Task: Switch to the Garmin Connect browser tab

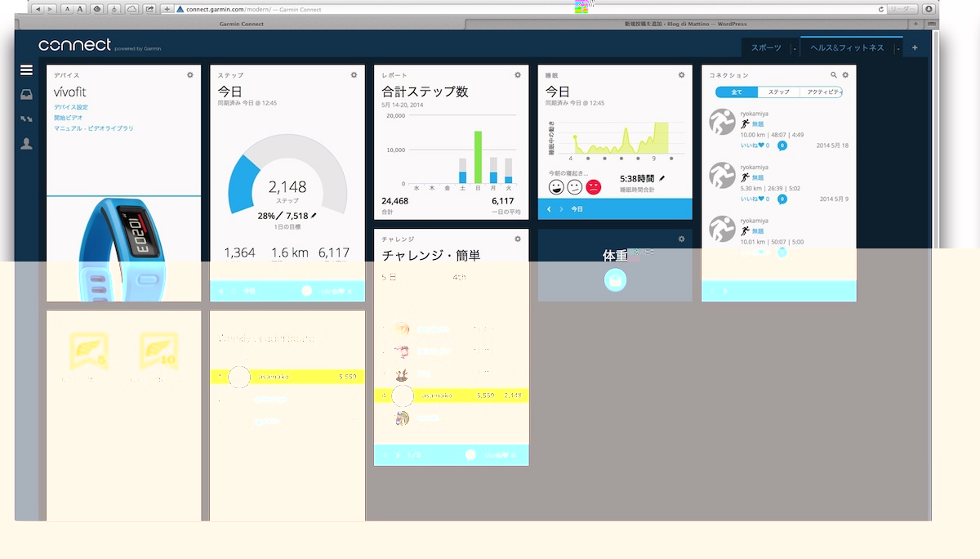Action: point(242,25)
